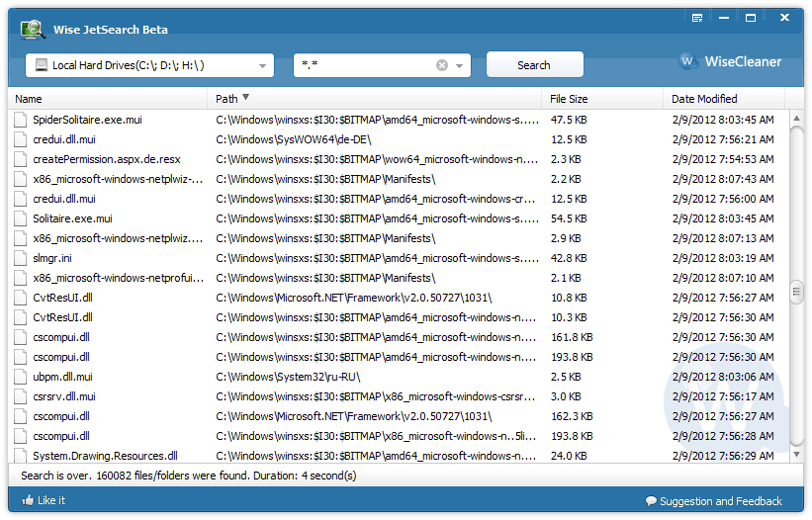Click status text showing 160082 files found

(189, 475)
